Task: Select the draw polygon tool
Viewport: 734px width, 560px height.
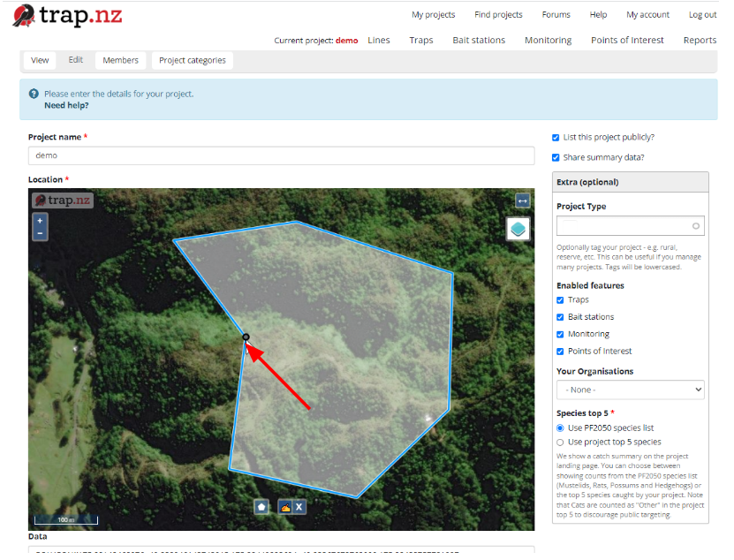Action: pyautogui.click(x=261, y=507)
